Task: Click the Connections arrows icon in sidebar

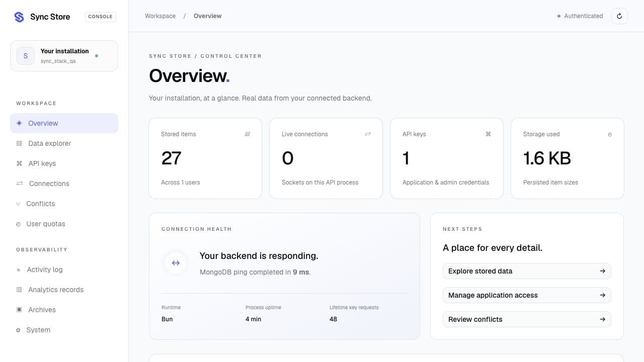Action: pos(20,184)
